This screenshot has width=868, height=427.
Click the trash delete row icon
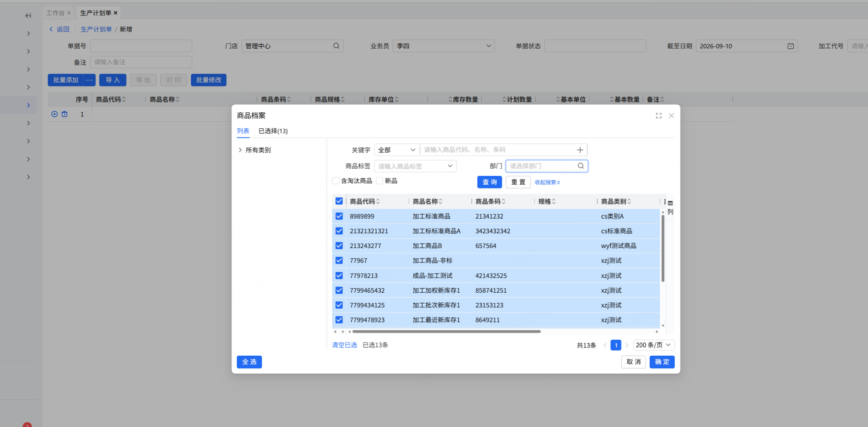(65, 114)
